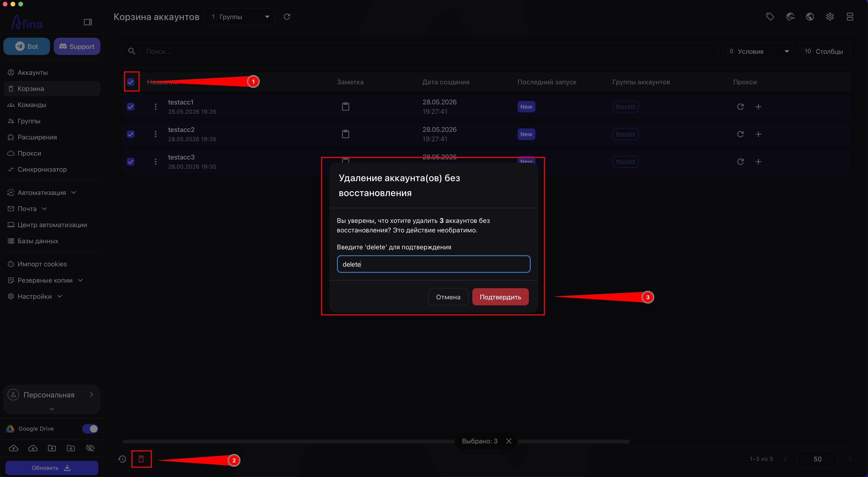Open the cookie globe icon in top bar

[x=790, y=17]
